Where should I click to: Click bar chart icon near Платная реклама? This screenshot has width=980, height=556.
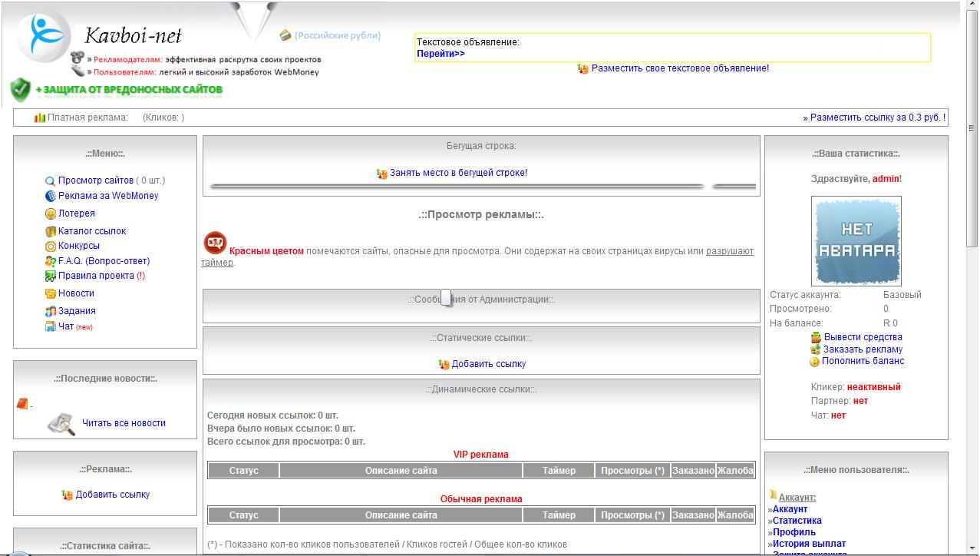point(40,117)
